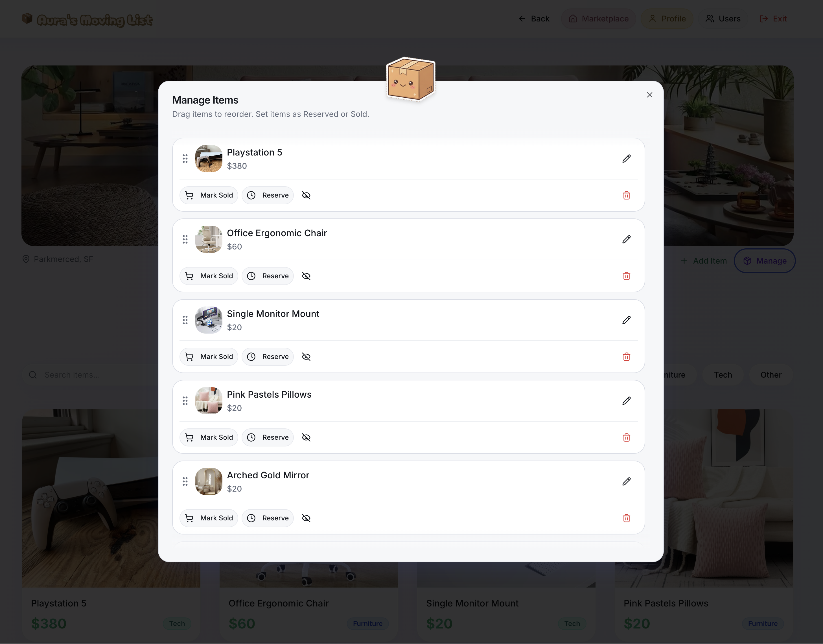Toggle visibility of Office Ergonomic Chair
The width and height of the screenshot is (823, 644).
[x=306, y=276]
